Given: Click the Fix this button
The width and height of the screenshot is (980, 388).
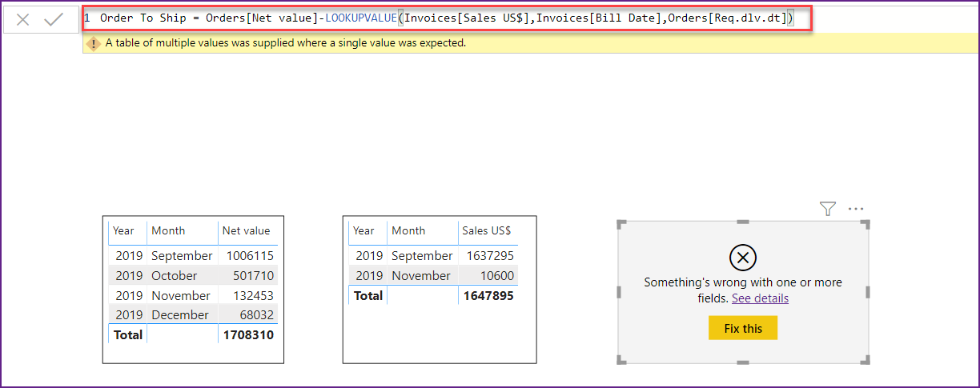Looking at the screenshot, I should [x=743, y=328].
